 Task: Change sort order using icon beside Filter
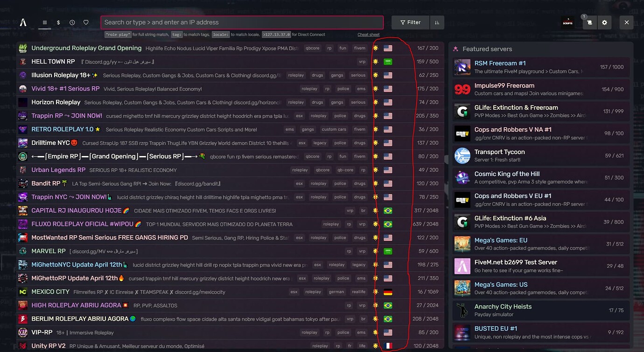pos(437,22)
